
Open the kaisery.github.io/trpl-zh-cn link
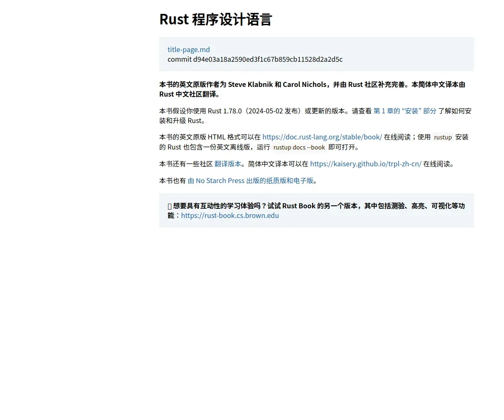(x=366, y=164)
